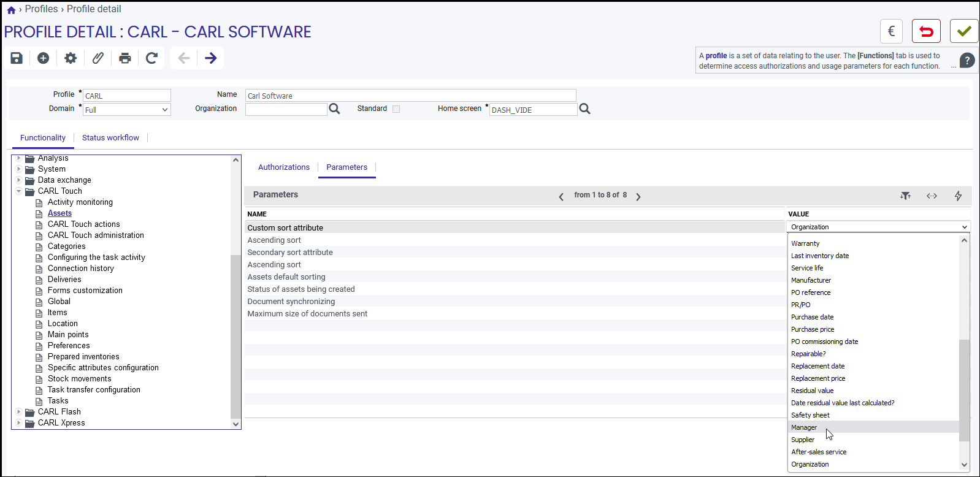This screenshot has width=980, height=477.
Task: Click the euro currency button
Action: coord(892,31)
